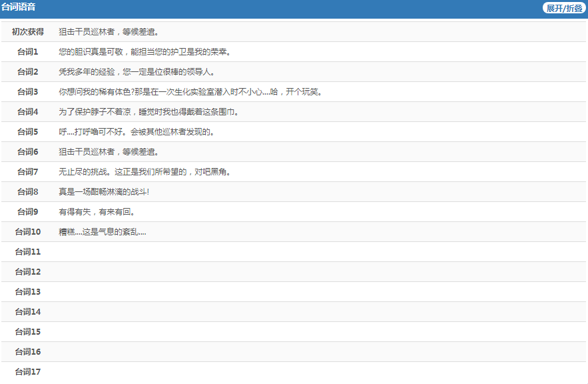The width and height of the screenshot is (588, 384).
Task: Click the line 您的胆识真是可敬
Action: click(145, 52)
